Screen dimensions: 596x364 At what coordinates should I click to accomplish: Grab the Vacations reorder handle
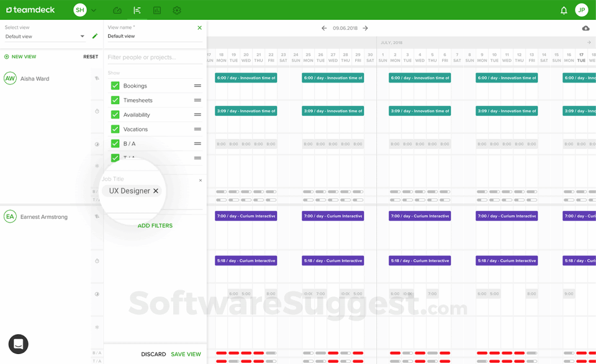[197, 129]
